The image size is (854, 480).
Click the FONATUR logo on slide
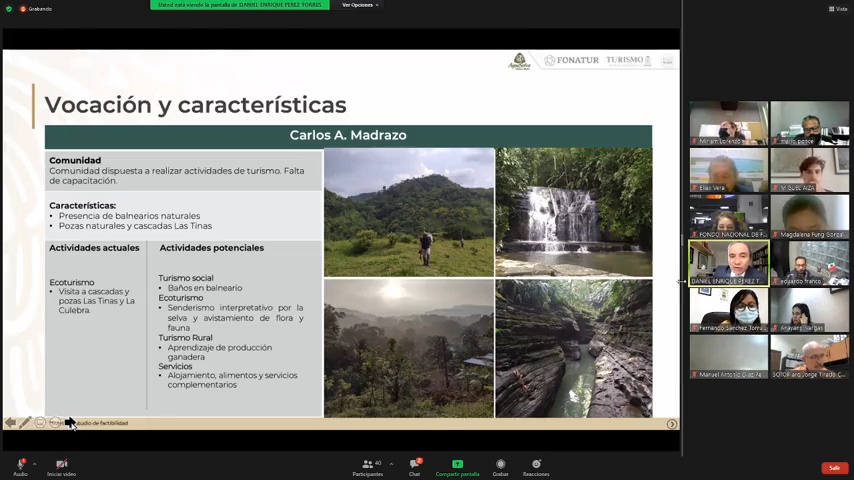571,60
